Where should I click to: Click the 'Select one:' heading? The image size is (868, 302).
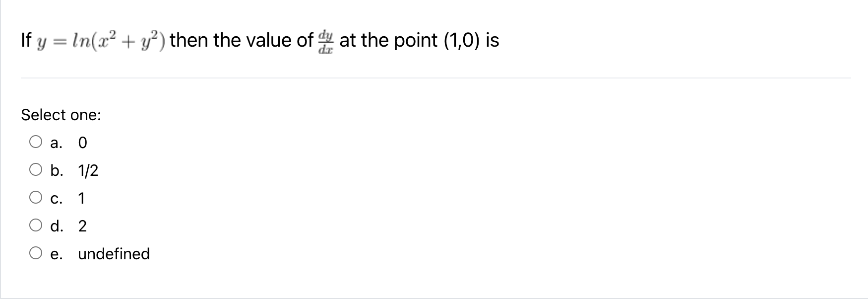[x=61, y=115]
